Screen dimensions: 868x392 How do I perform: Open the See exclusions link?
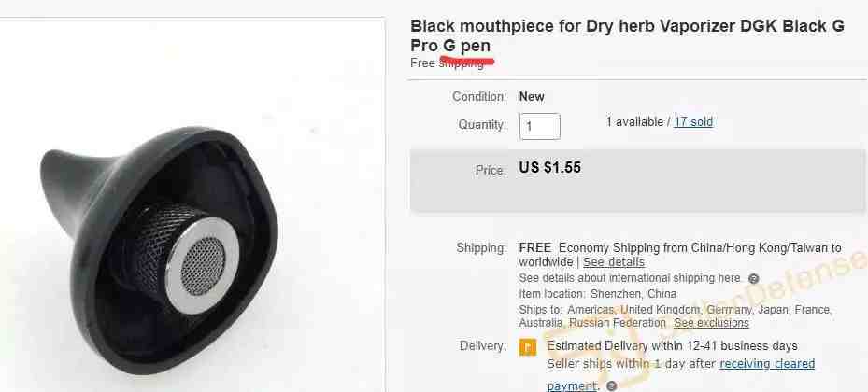[x=711, y=322]
